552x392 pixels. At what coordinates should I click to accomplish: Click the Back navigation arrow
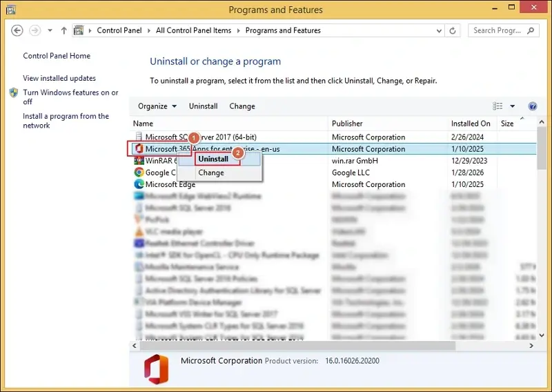17,31
